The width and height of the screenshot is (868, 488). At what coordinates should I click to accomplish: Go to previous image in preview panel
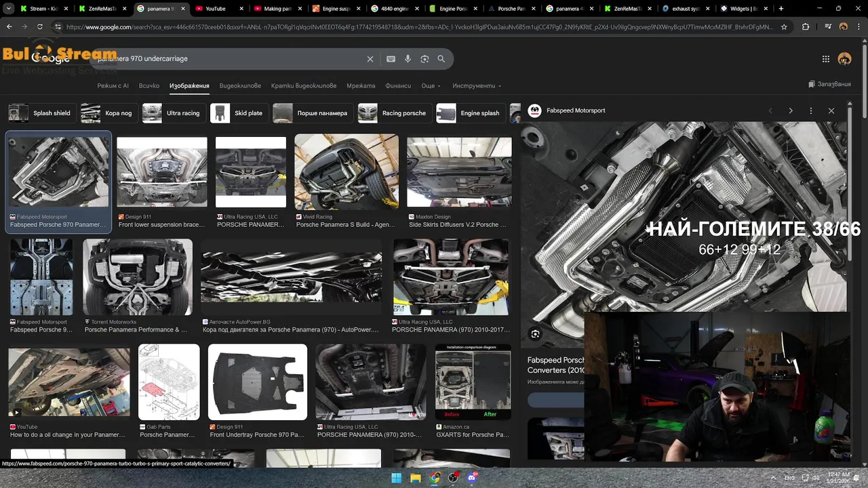pos(770,110)
